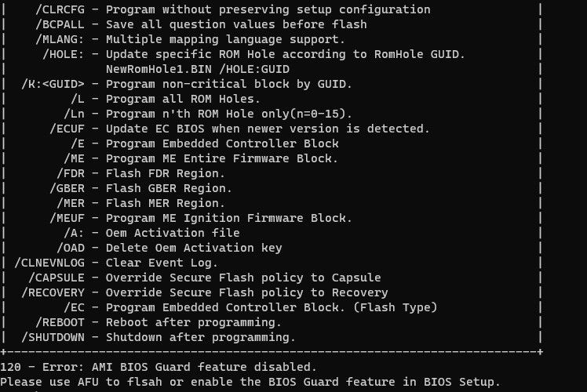Click the /CAPSULE option text
Screen dimensions: 587x392
click(57, 278)
